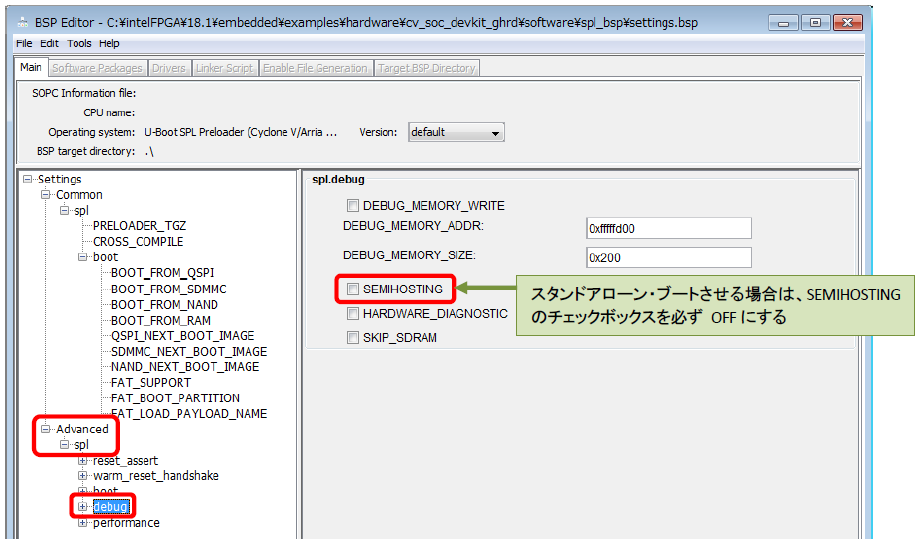This screenshot has width=918, height=544.
Task: Enable the DEBUG_MEMORY_WRITE checkbox
Action: pos(352,206)
